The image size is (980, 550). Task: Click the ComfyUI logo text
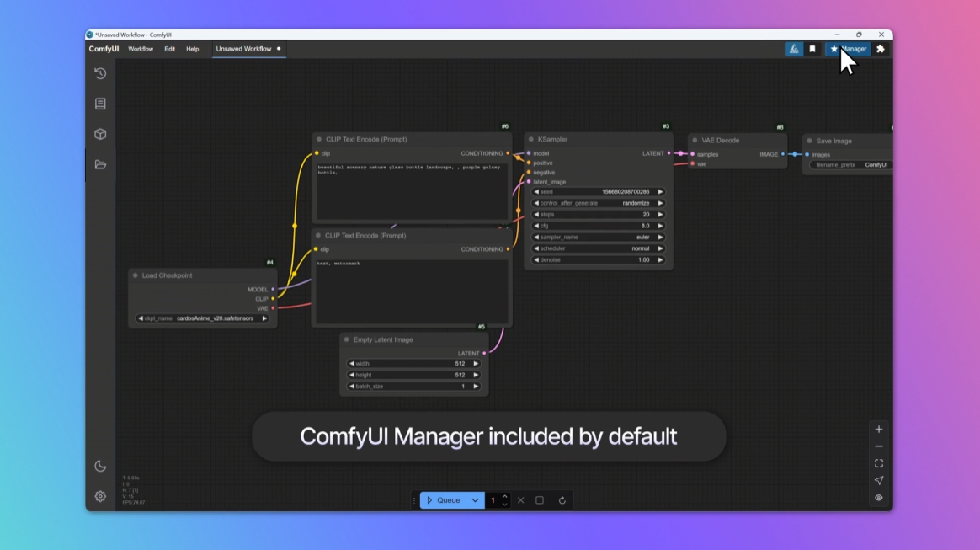(104, 49)
